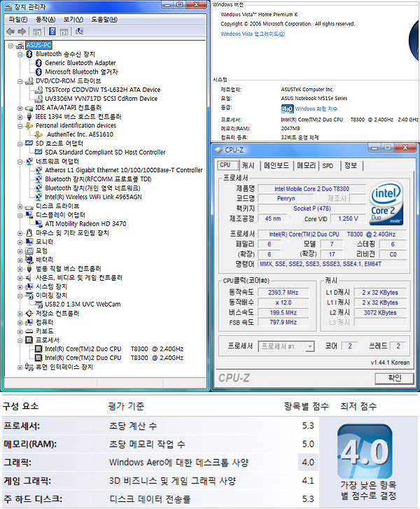Switch to the 메인보드 tab in CPU-Z

click(276, 165)
